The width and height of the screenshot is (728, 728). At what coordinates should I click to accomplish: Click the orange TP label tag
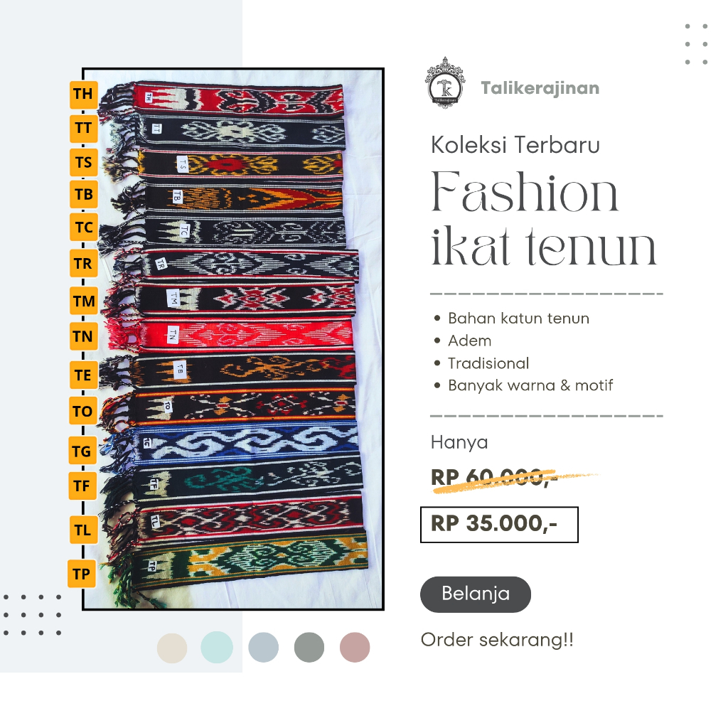pos(82,574)
